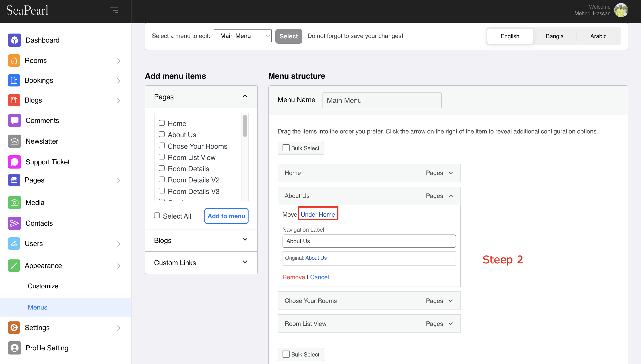Open the Customize submenu item
Image resolution: width=641 pixels, height=364 pixels.
click(43, 286)
